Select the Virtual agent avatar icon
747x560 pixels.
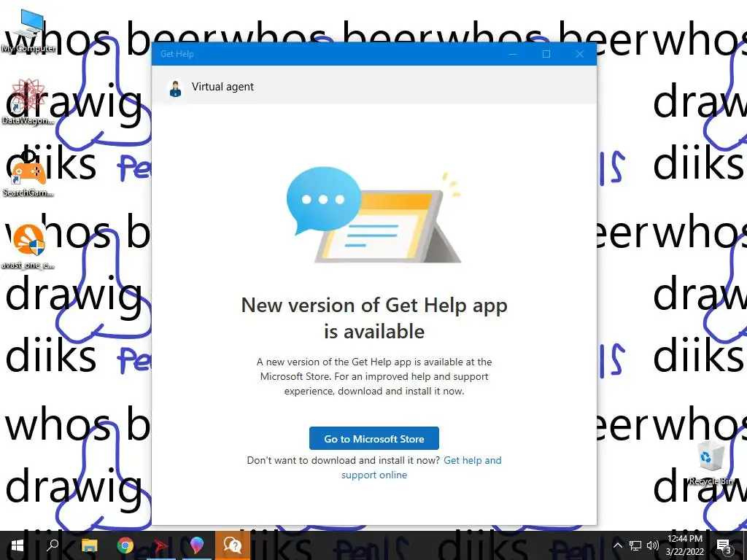tap(175, 88)
